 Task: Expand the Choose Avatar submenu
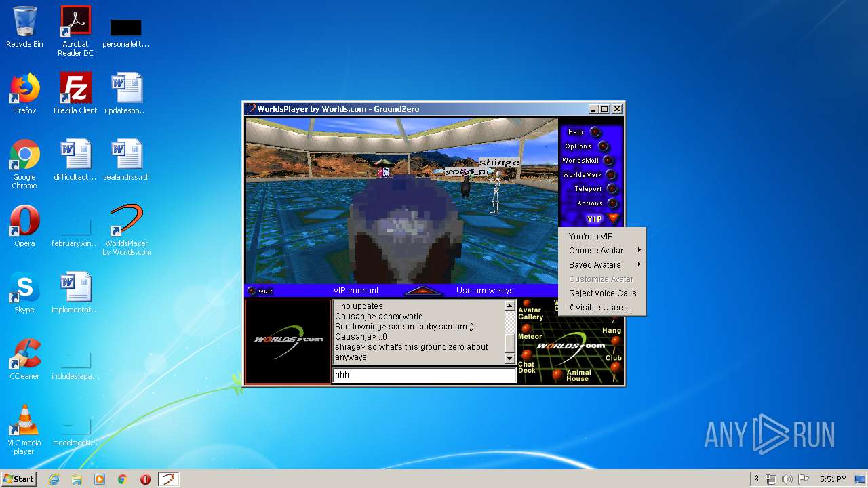click(x=602, y=251)
